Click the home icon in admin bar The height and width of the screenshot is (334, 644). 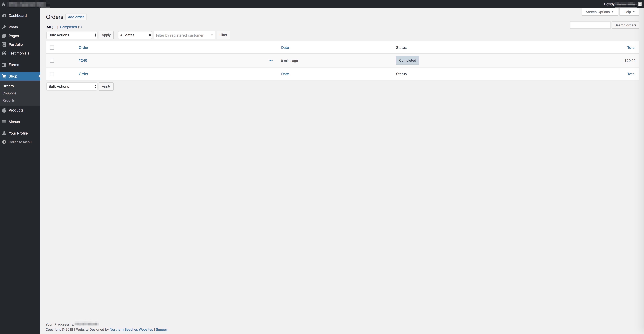point(4,4)
